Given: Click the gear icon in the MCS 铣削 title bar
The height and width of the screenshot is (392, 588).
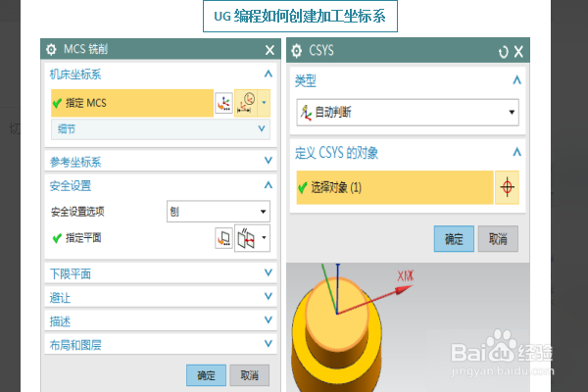Looking at the screenshot, I should 51,49.
